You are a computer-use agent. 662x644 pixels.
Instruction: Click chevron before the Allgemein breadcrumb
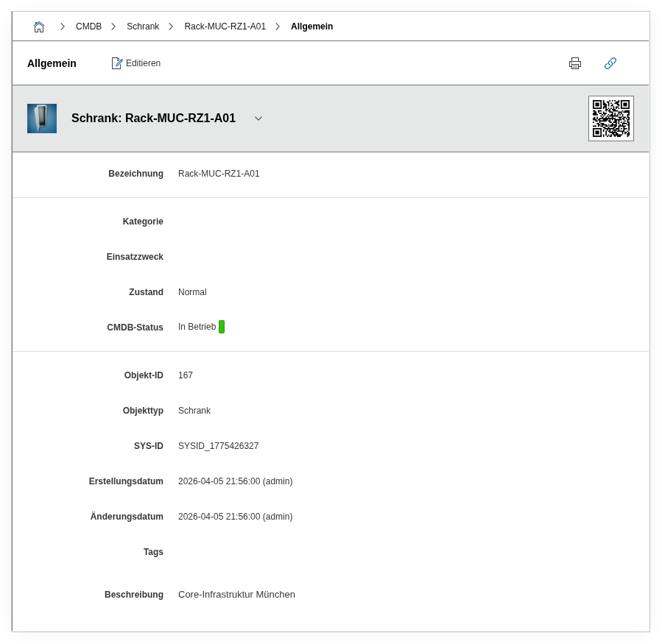[278, 26]
